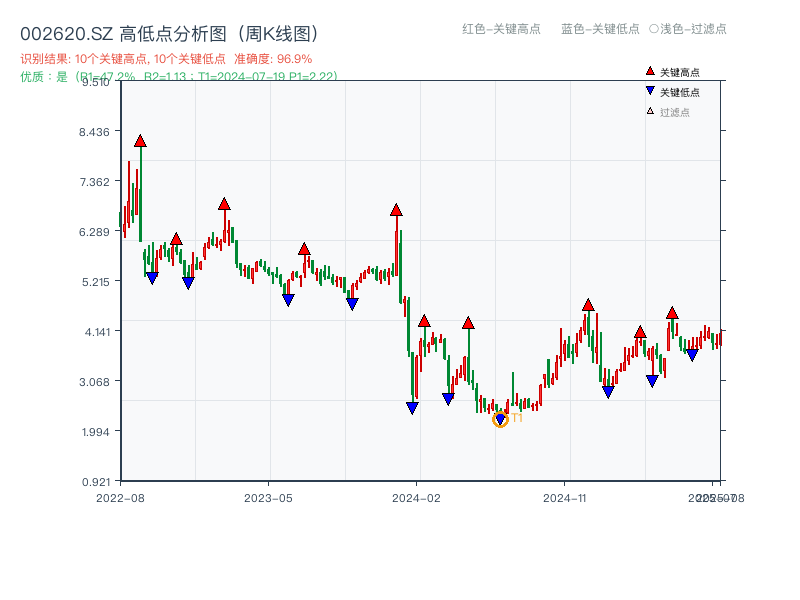The height and width of the screenshot is (600, 800).
Task: Click the seventh red key-high triangle around May 2024
Action: [468, 323]
